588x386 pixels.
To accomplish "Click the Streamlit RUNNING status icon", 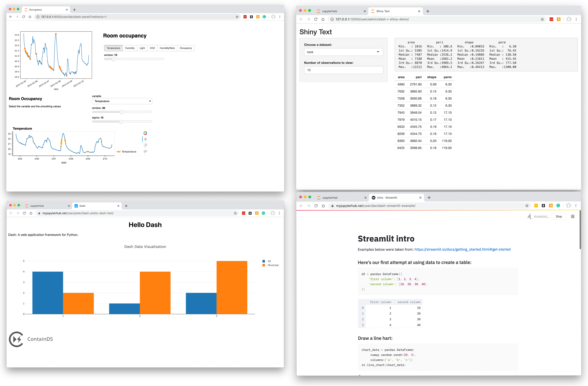I will [529, 217].
